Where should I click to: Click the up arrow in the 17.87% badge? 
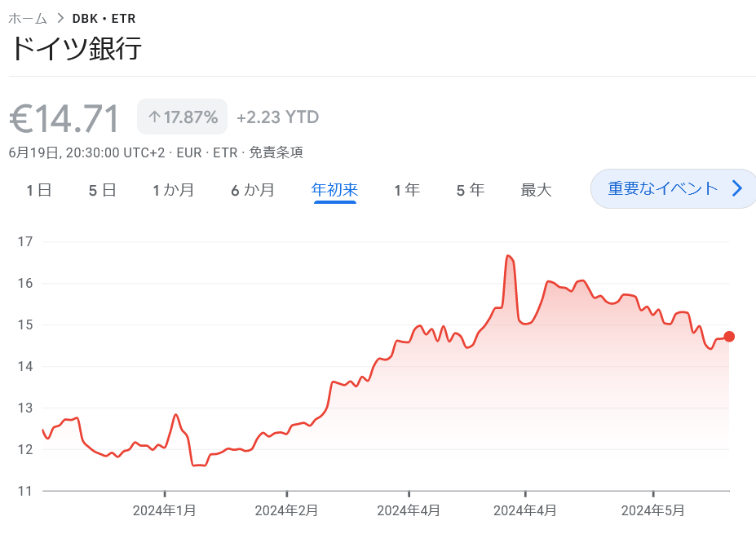click(x=154, y=116)
